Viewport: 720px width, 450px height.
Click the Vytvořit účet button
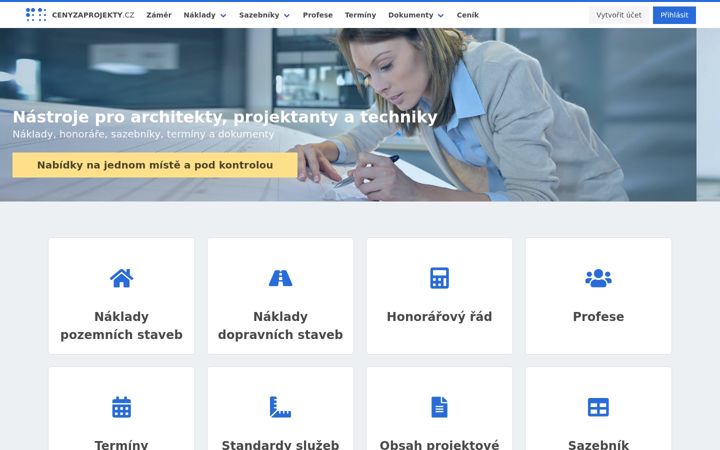619,15
